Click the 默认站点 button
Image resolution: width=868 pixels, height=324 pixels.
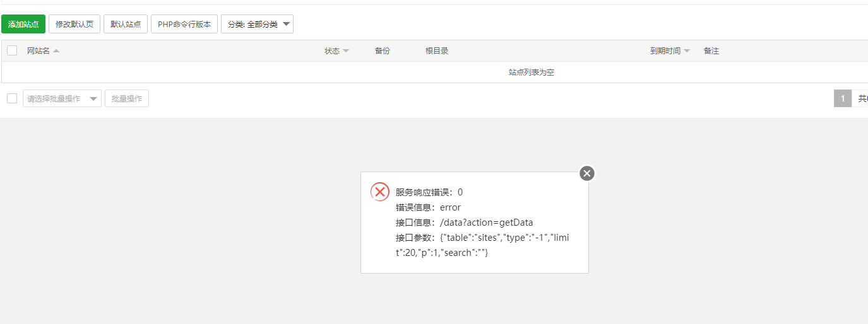tap(126, 24)
